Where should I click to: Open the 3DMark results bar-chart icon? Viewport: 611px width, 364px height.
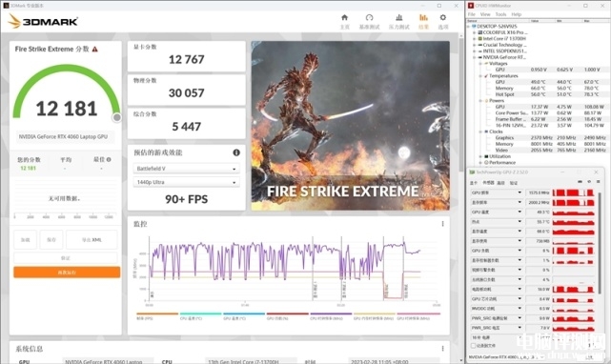423,17
